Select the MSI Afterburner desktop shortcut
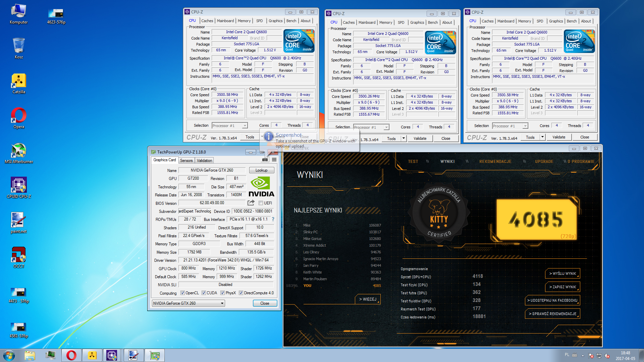644x362 pixels. pos(19,154)
